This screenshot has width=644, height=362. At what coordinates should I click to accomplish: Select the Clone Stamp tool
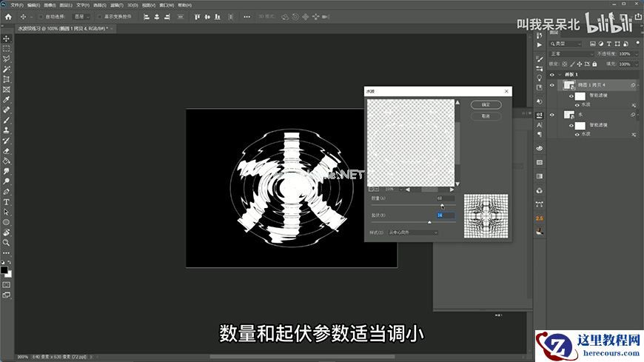[x=6, y=130]
